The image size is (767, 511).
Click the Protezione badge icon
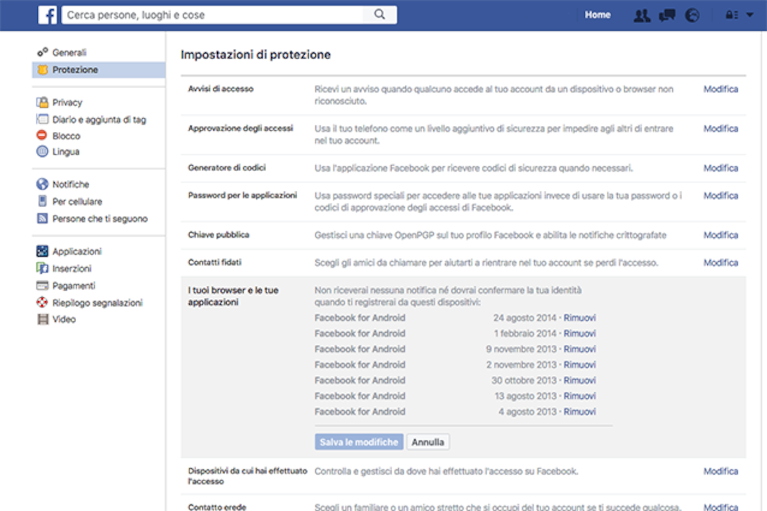[x=43, y=69]
